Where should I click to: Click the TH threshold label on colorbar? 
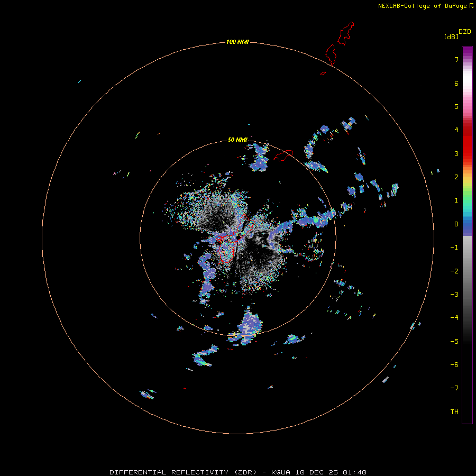(x=454, y=412)
